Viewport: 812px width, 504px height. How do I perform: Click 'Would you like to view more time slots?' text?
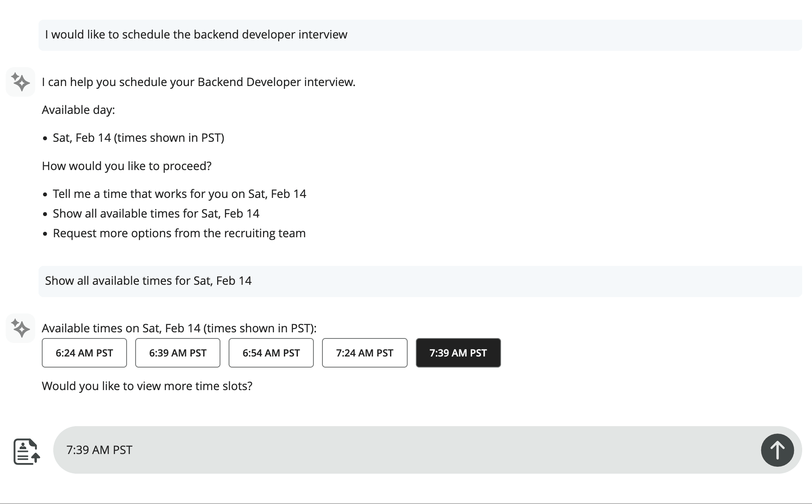point(147,386)
